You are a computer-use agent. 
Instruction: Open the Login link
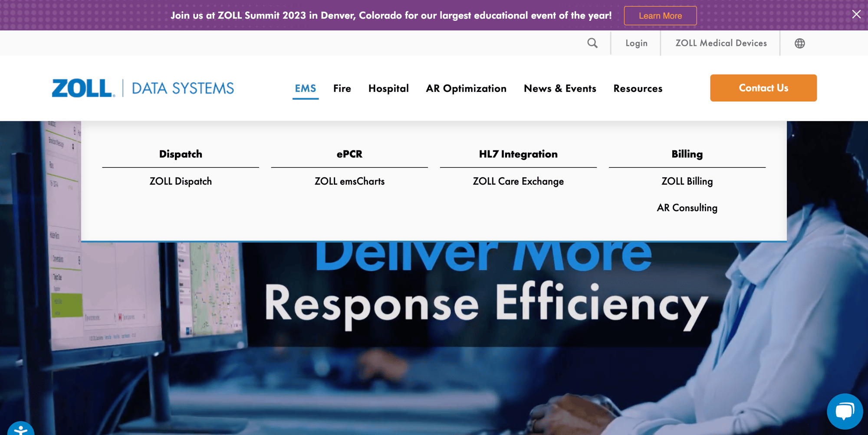636,43
